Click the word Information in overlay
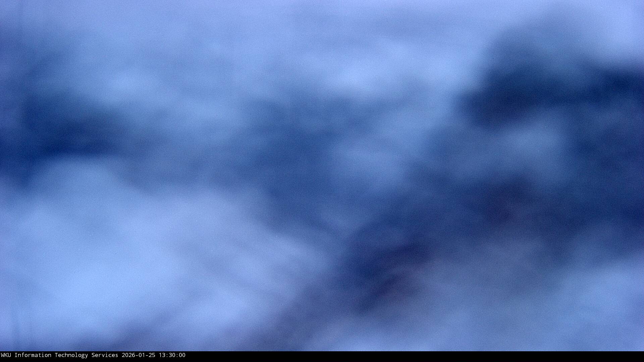Image resolution: width=644 pixels, height=362 pixels. point(33,355)
